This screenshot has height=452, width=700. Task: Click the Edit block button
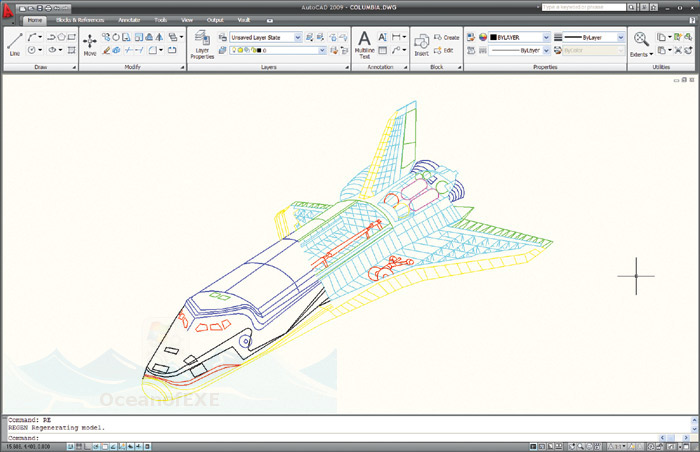pos(444,50)
